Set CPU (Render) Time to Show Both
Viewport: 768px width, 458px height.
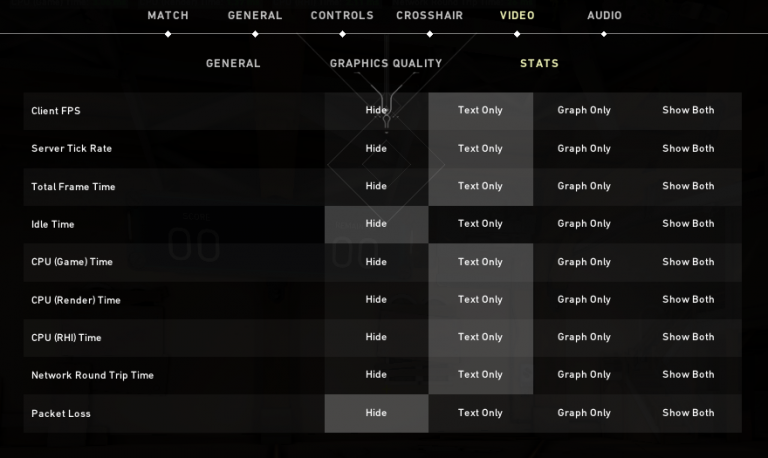click(x=688, y=299)
